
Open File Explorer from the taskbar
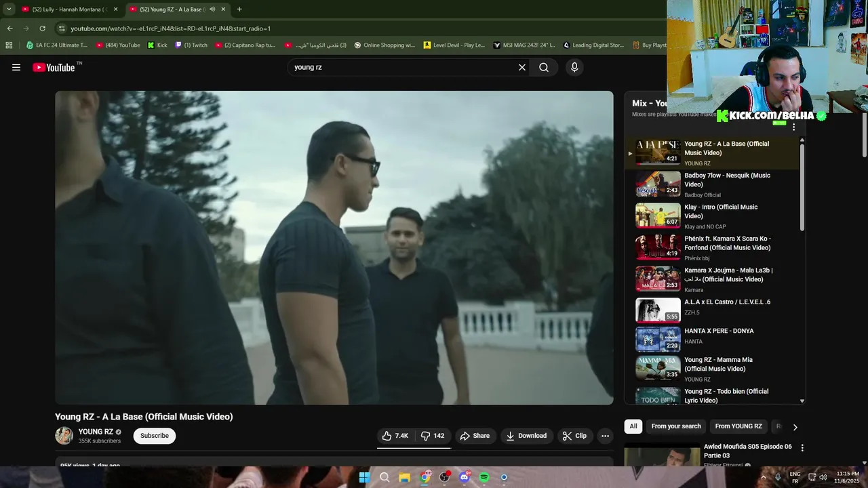tap(404, 477)
